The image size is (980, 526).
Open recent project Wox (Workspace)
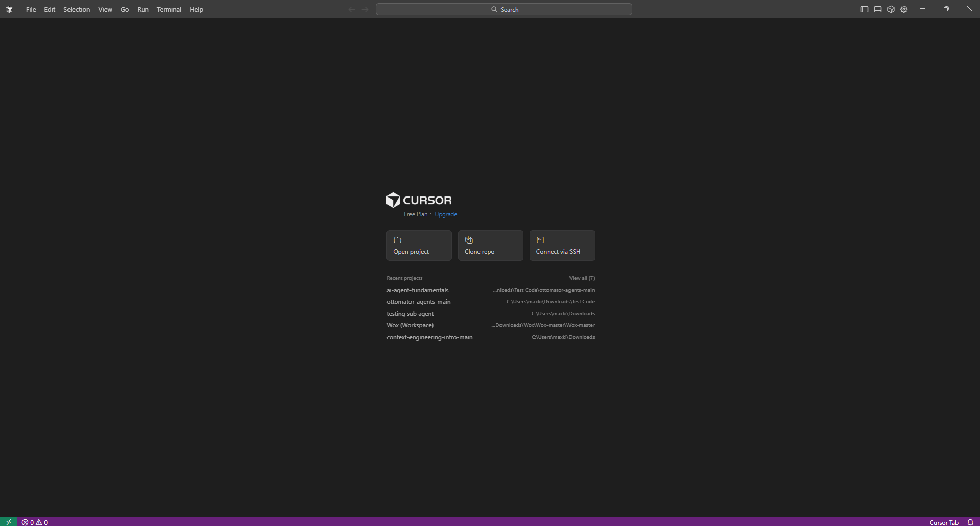tap(491, 325)
